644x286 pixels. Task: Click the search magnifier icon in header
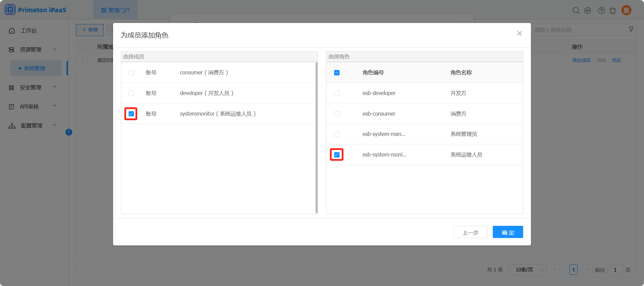click(576, 10)
